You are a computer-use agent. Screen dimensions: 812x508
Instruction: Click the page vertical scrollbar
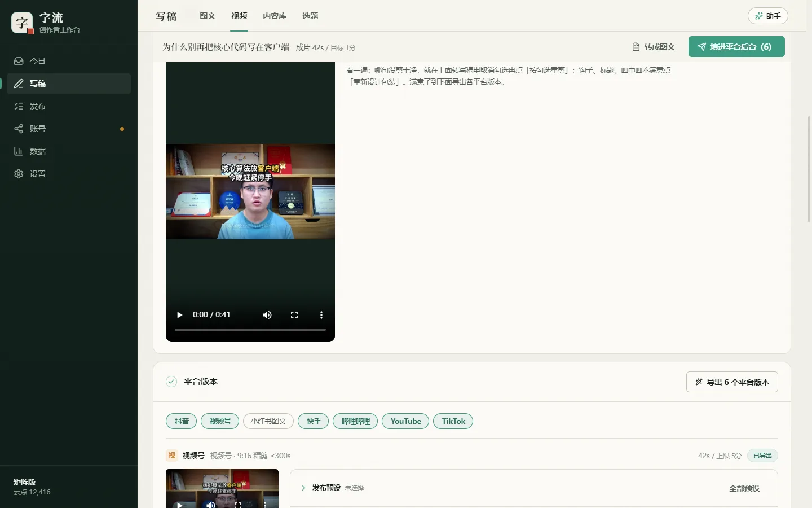809,169
